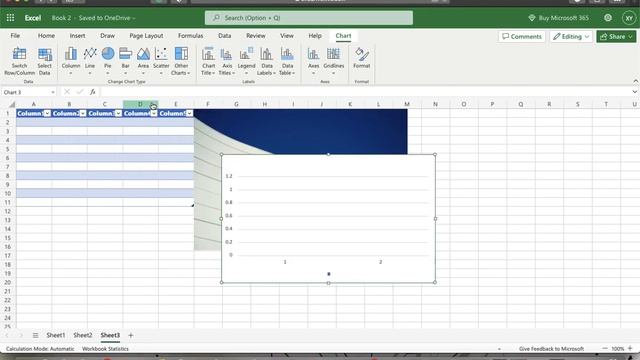This screenshot has width=640, height=360.
Task: Select the Sheet3 tab
Action: pyautogui.click(x=110, y=335)
